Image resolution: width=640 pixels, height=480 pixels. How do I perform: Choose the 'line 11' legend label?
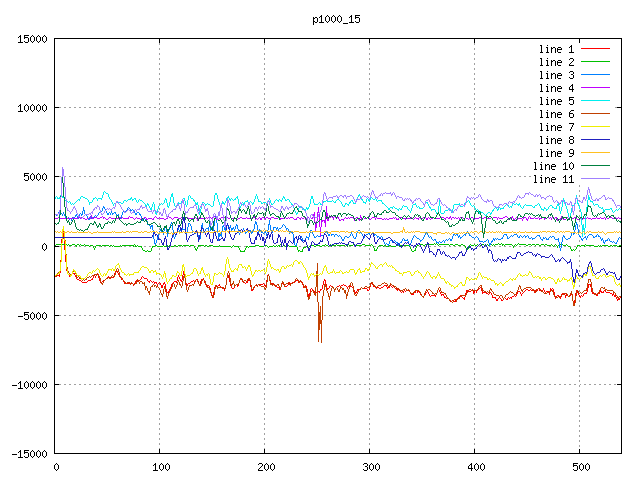point(554,179)
